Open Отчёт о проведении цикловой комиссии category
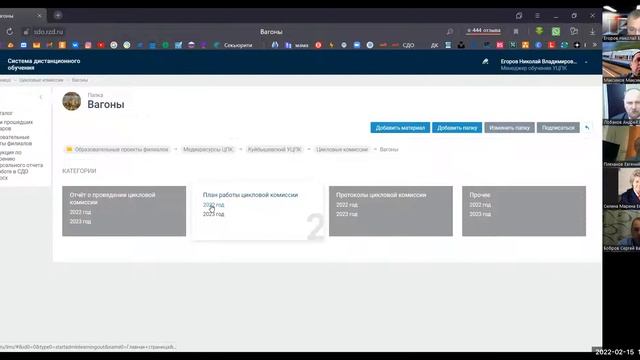Screen dimensions: 640x360 pos(112,198)
